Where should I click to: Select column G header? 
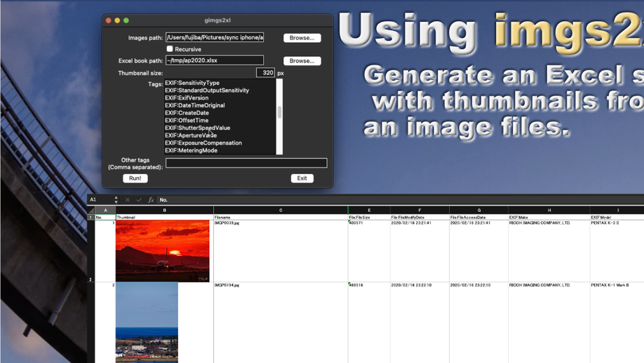point(479,211)
